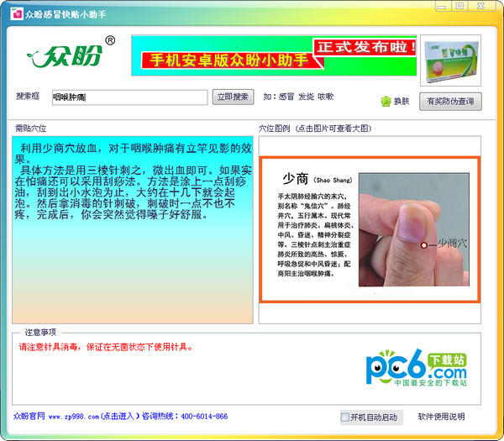The width and height of the screenshot is (504, 441).
Task: Click the red 少商穴 marker on the thumb photo
Action: pos(423,245)
